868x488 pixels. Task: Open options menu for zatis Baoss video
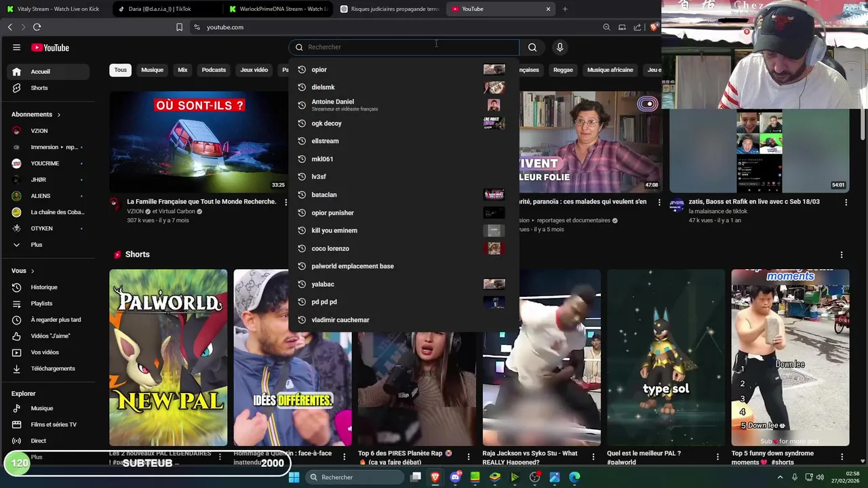tap(846, 202)
